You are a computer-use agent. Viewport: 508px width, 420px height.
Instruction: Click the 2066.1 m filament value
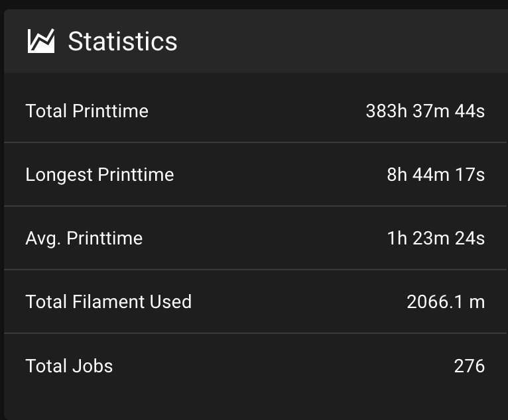click(x=446, y=302)
